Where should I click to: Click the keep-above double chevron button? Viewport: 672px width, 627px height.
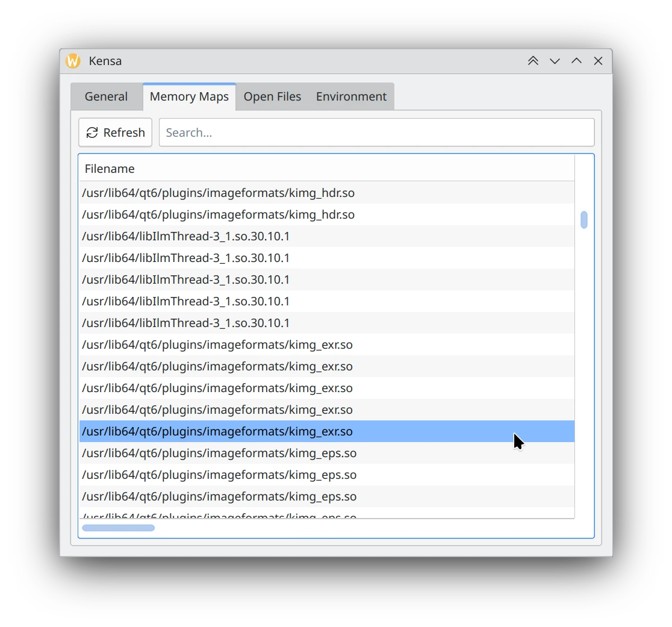click(x=533, y=61)
